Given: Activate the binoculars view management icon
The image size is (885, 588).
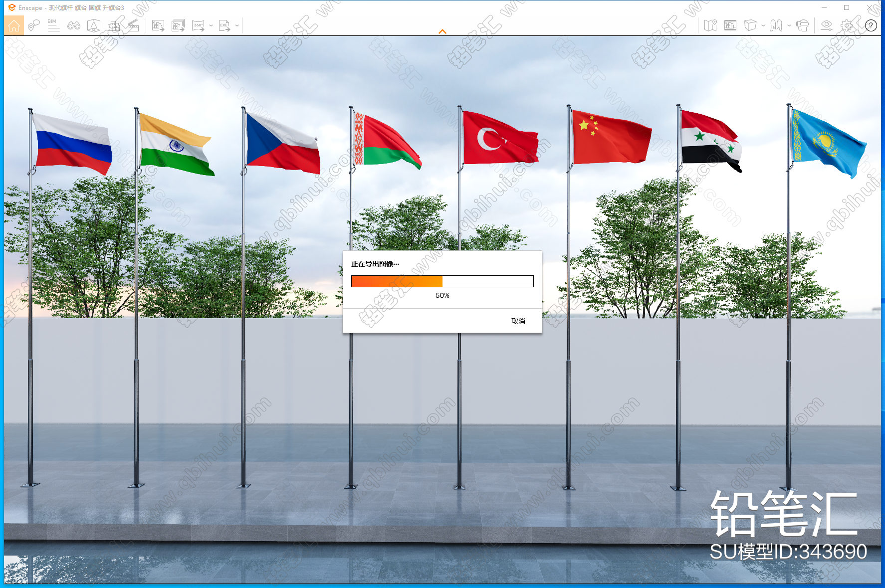Looking at the screenshot, I should click(74, 25).
